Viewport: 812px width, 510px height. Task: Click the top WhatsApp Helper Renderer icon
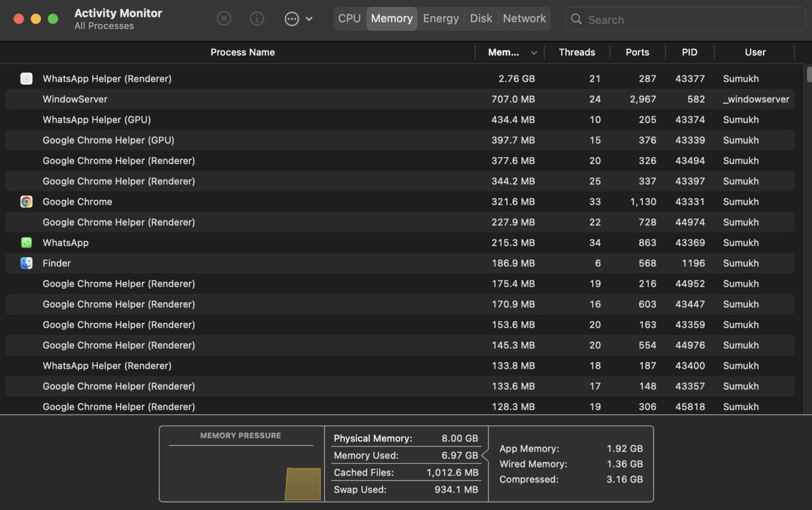(26, 79)
